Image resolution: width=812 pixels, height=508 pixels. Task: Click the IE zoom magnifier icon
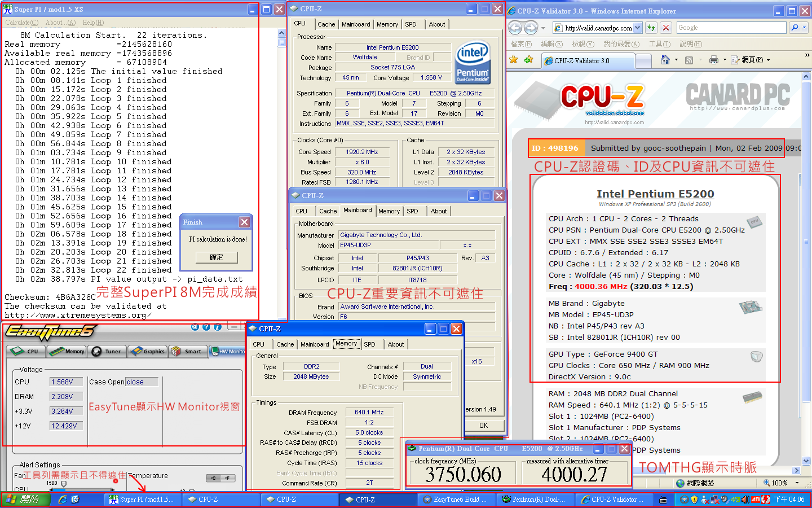click(767, 483)
